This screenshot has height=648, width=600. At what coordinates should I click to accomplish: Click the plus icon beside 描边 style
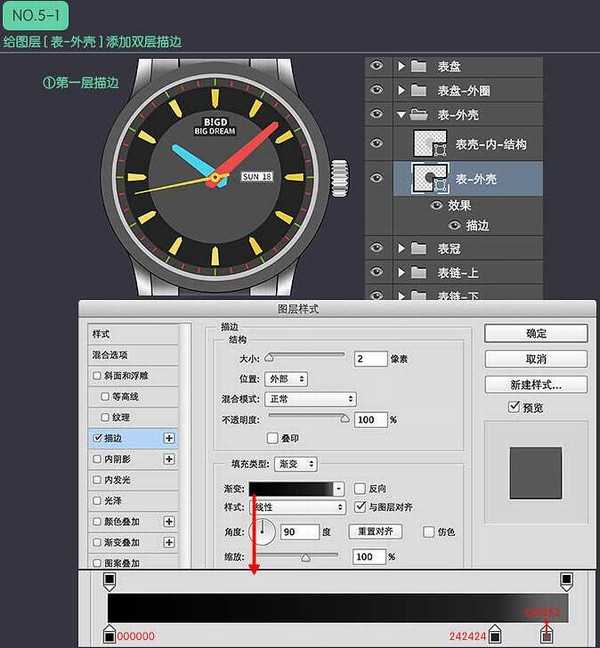(169, 438)
